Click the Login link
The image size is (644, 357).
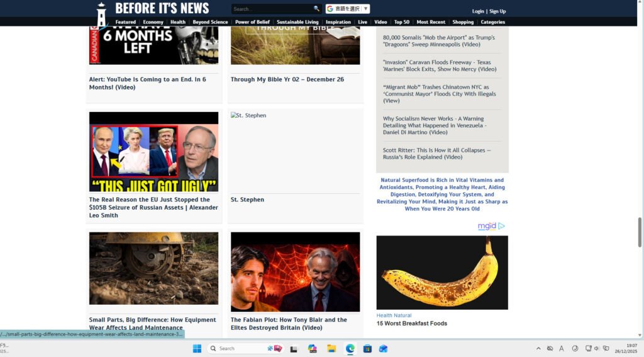(478, 11)
